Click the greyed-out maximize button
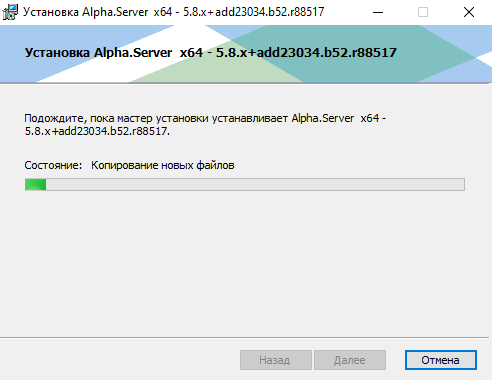Screen dimensions: 492x380 click(423, 12)
